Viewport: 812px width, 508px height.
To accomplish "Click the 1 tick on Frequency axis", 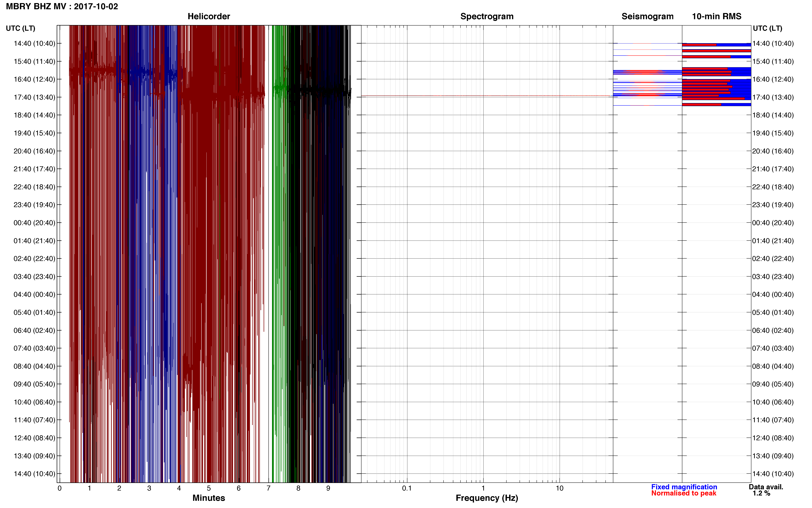I will (x=483, y=488).
